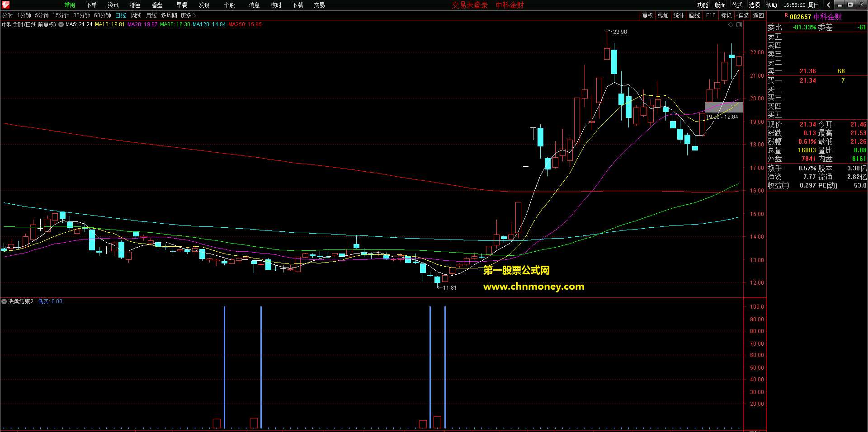Open the 公式 menu
Viewport: 868px width, 432px height.
pos(737,5)
